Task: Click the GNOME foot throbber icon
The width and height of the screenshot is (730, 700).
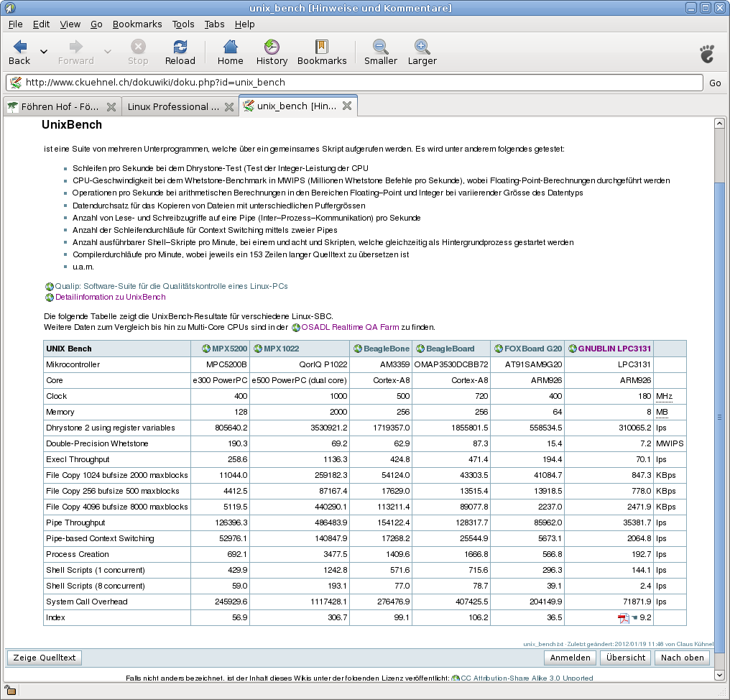Action: (x=707, y=54)
